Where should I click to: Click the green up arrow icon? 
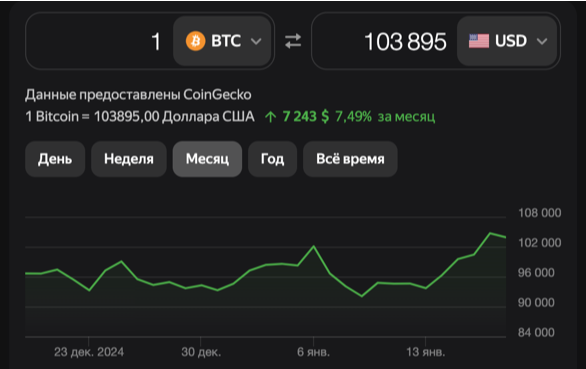[271, 117]
